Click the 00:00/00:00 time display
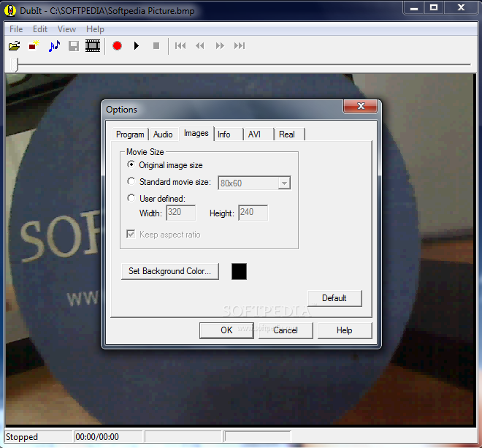Viewport: 482px width, 448px height. [x=97, y=437]
